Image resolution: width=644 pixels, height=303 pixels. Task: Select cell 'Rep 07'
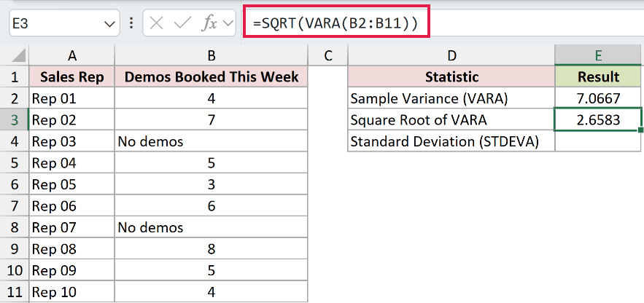pyautogui.click(x=72, y=227)
